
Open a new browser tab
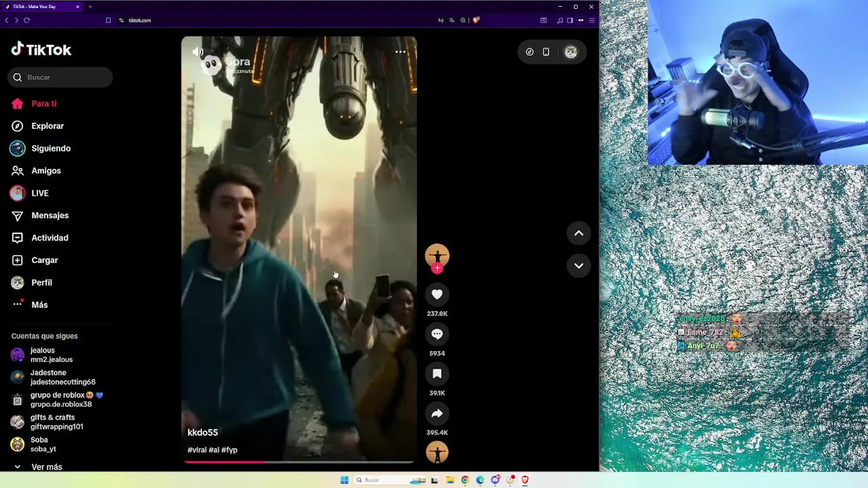point(90,7)
